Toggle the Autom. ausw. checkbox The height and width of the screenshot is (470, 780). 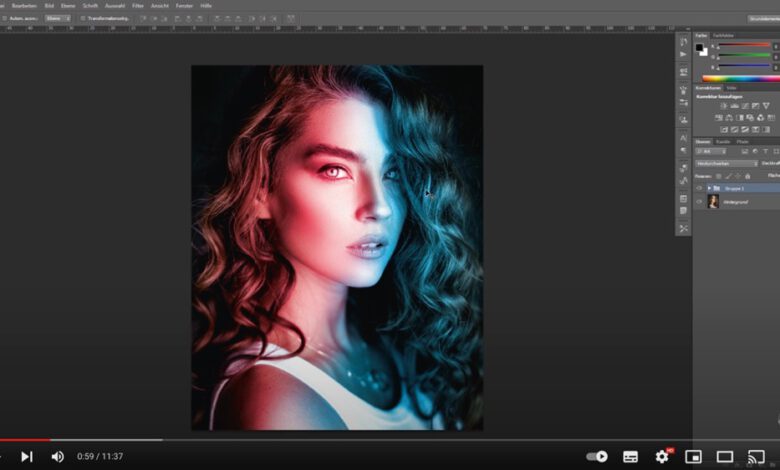pyautogui.click(x=4, y=18)
